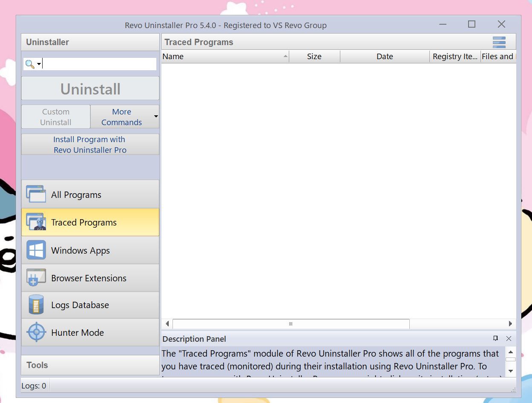Select the All Programs label
The image size is (532, 403).
pos(76,195)
